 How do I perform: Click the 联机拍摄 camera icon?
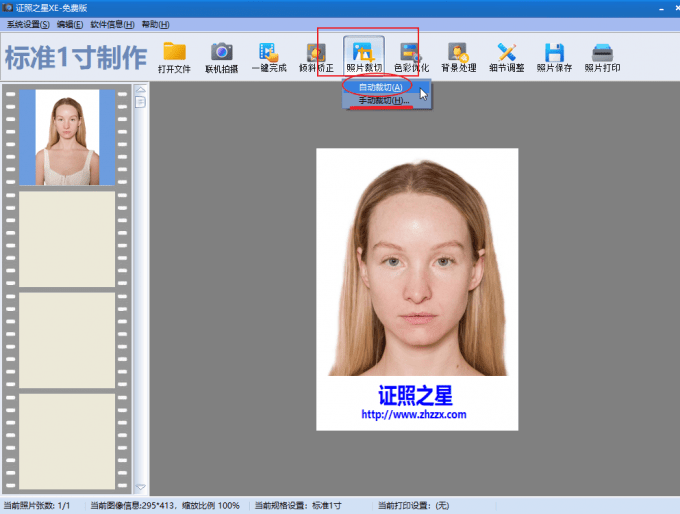click(222, 56)
